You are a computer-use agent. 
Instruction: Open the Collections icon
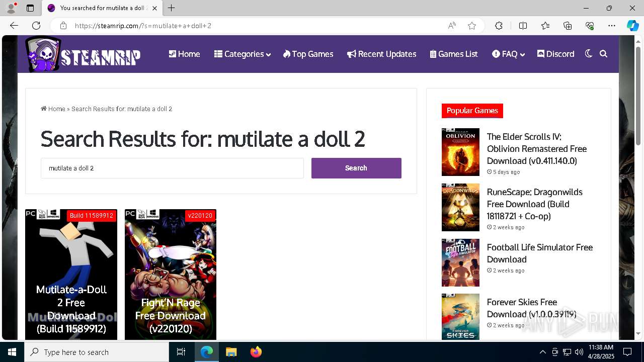click(x=568, y=26)
